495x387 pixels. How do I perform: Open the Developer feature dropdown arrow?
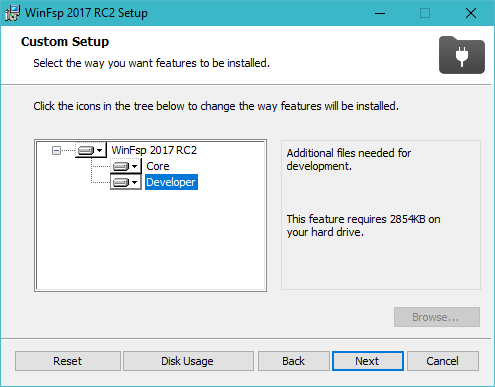[135, 182]
